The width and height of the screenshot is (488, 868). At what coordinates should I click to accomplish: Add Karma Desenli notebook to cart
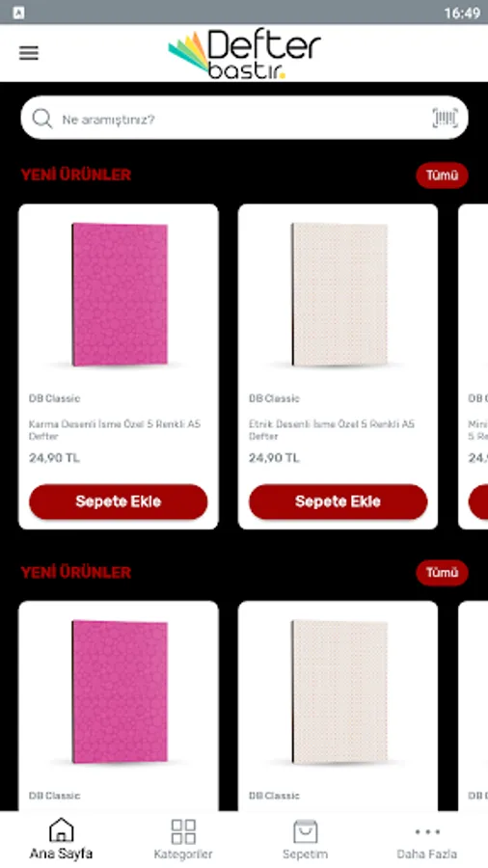click(x=119, y=502)
